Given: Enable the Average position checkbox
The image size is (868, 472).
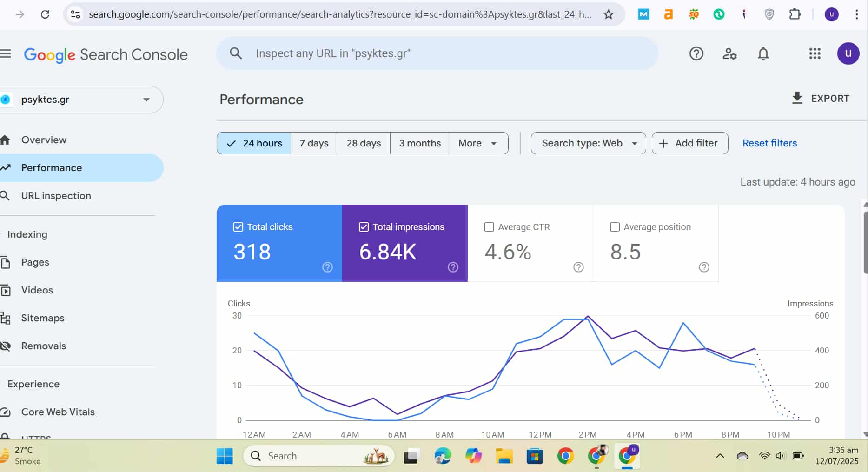Looking at the screenshot, I should click(615, 227).
